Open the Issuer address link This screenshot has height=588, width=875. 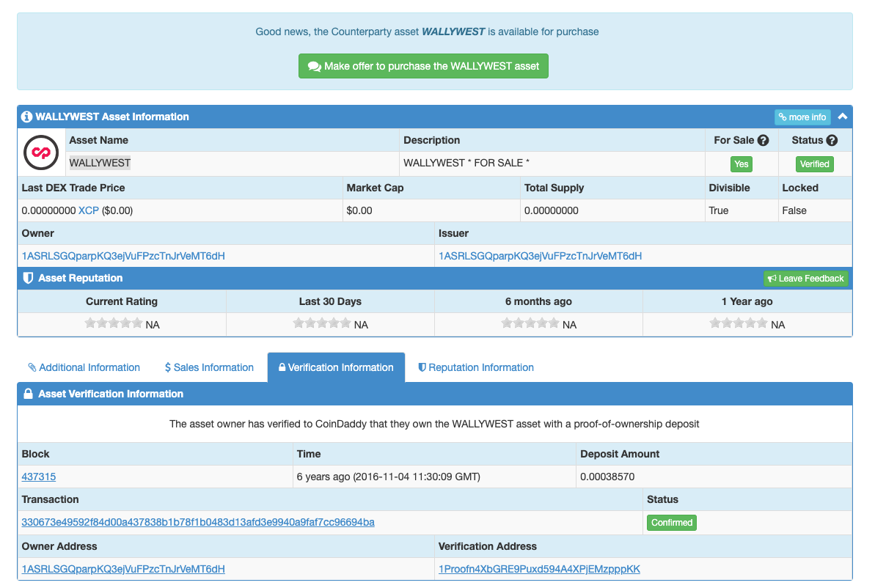[x=540, y=256]
